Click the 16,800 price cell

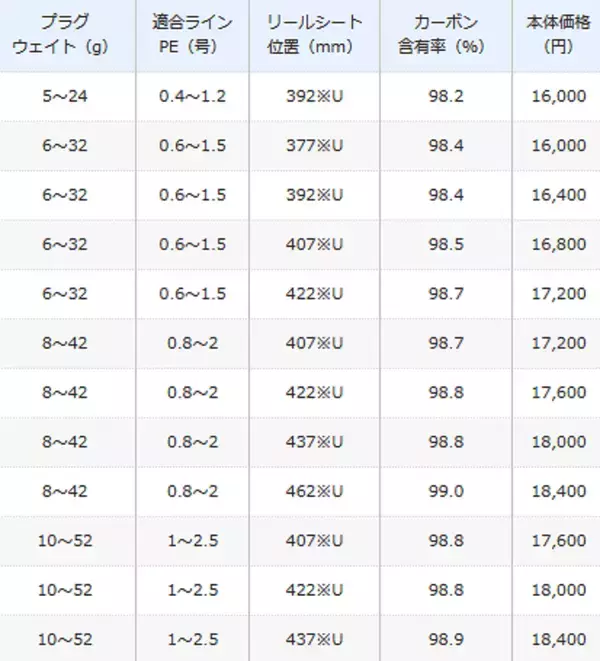[x=561, y=245]
